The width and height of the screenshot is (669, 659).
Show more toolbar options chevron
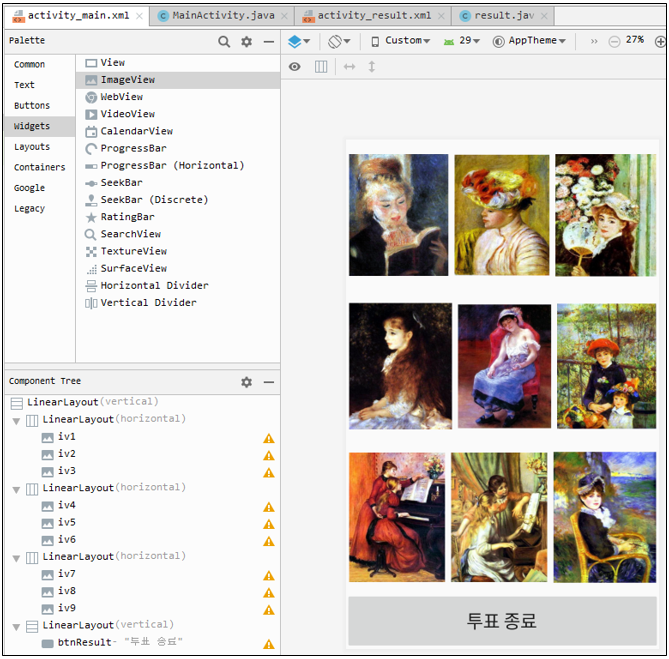pyautogui.click(x=594, y=41)
